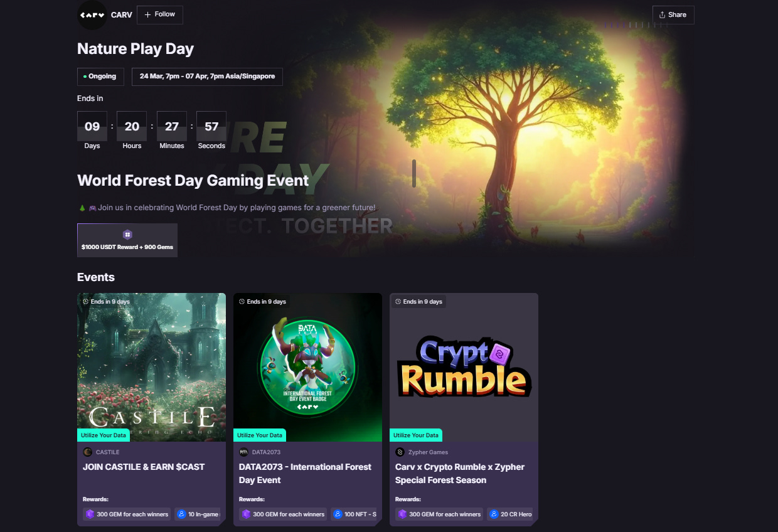Click the CASTILE small avatar icon
This screenshot has width=778, height=532.
[88, 452]
